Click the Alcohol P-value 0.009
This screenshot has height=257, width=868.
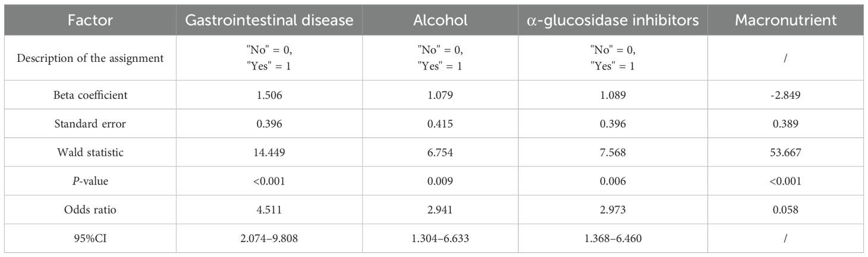(x=441, y=181)
